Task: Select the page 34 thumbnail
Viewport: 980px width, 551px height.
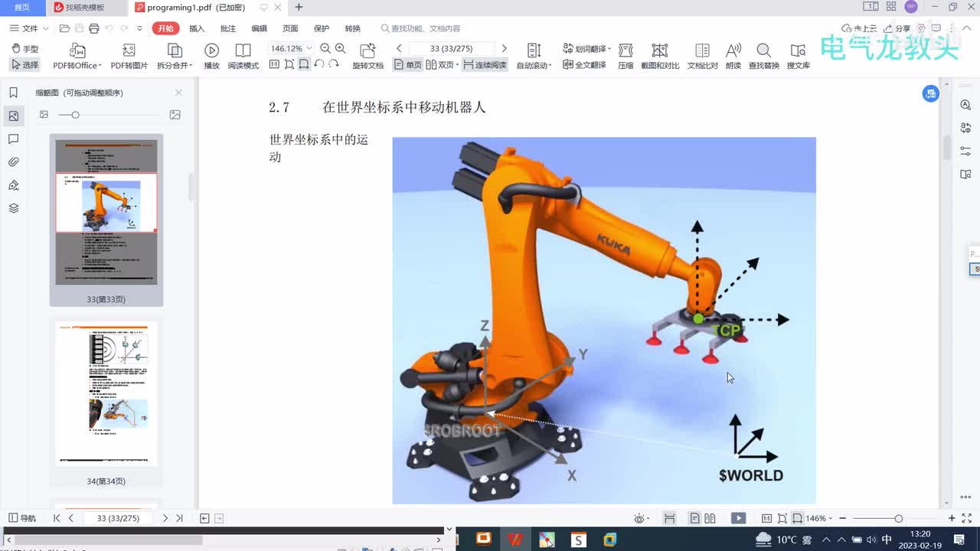Action: click(106, 394)
